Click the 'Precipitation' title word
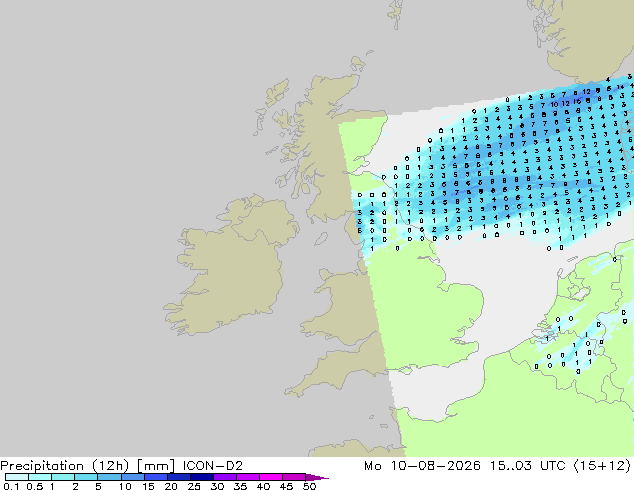Image resolution: width=634 pixels, height=490 pixels. (x=42, y=466)
